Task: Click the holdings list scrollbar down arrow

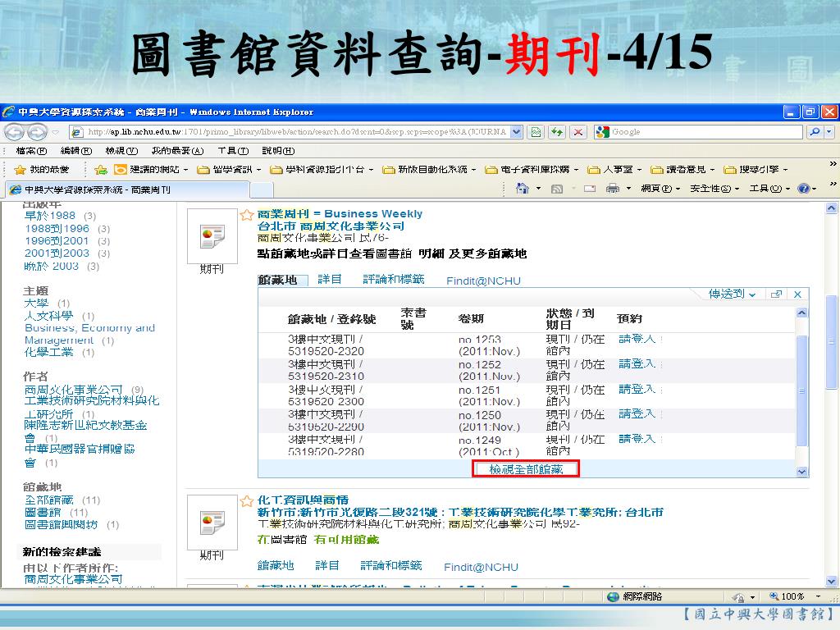Action: pyautogui.click(x=801, y=472)
